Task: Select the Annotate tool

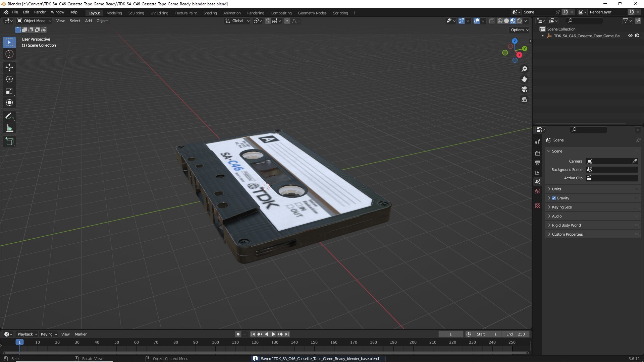Action: click(x=9, y=116)
